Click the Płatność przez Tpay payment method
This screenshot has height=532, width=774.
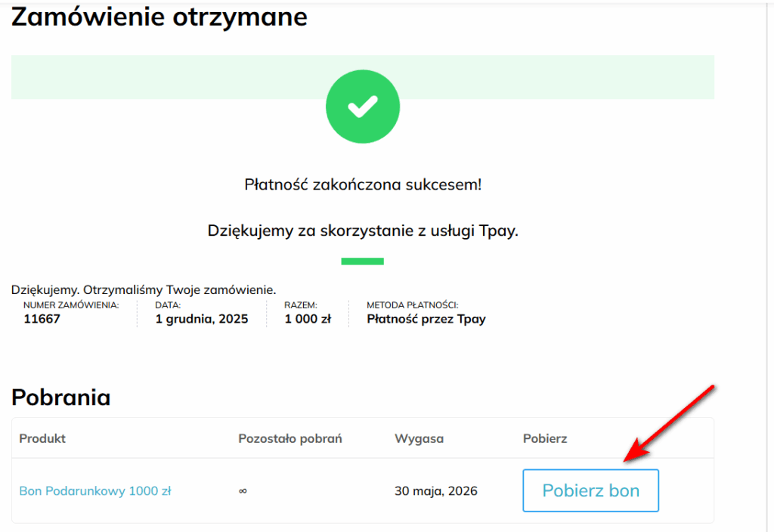tap(426, 319)
